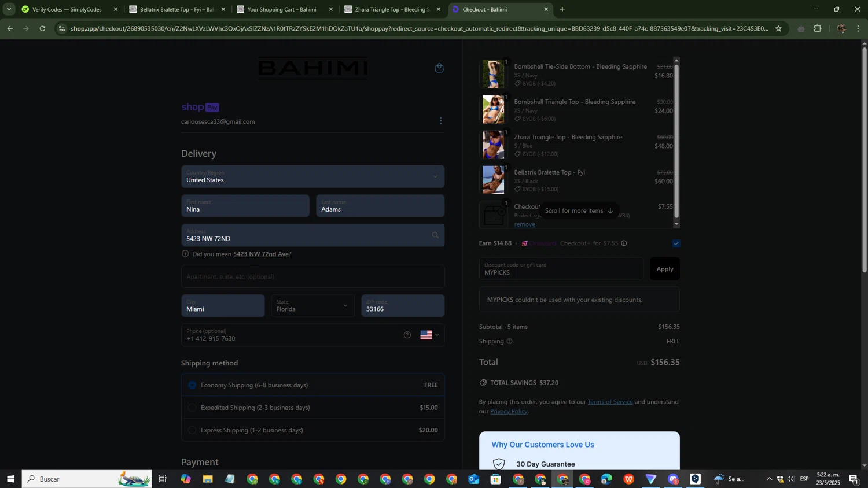Open tab search dropdown arrow

click(8, 9)
